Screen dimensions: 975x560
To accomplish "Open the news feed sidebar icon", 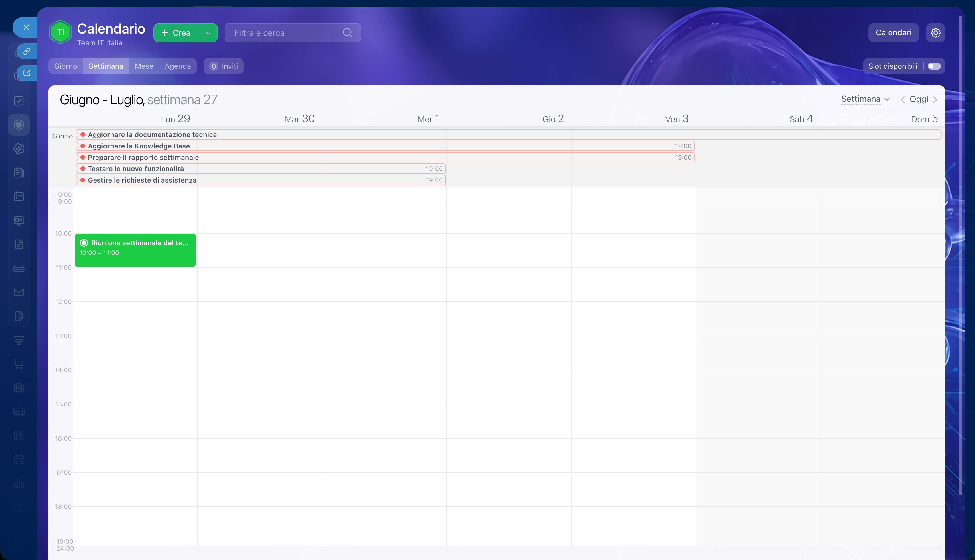I will click(19, 173).
